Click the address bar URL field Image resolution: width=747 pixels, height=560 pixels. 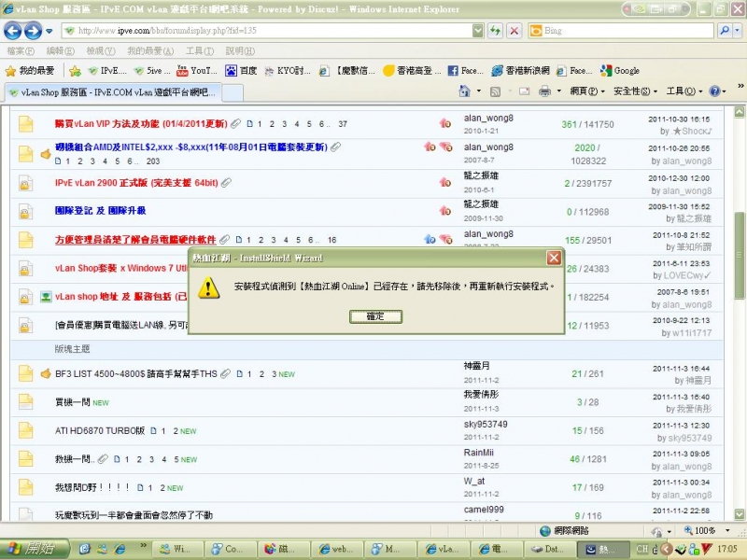click(x=271, y=30)
